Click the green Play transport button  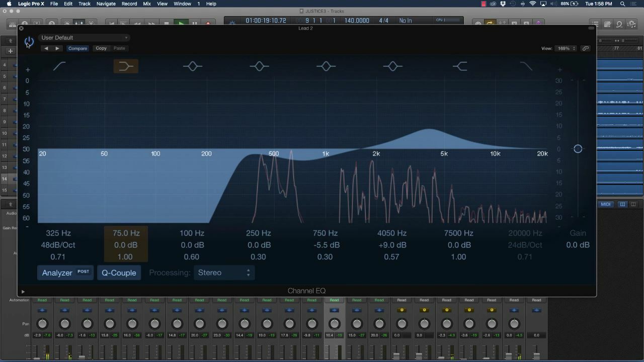[181, 23]
